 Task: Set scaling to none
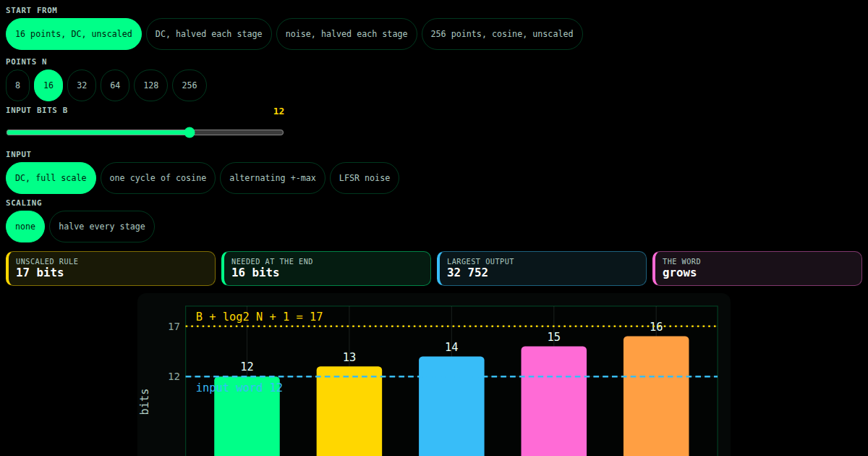pos(25,227)
